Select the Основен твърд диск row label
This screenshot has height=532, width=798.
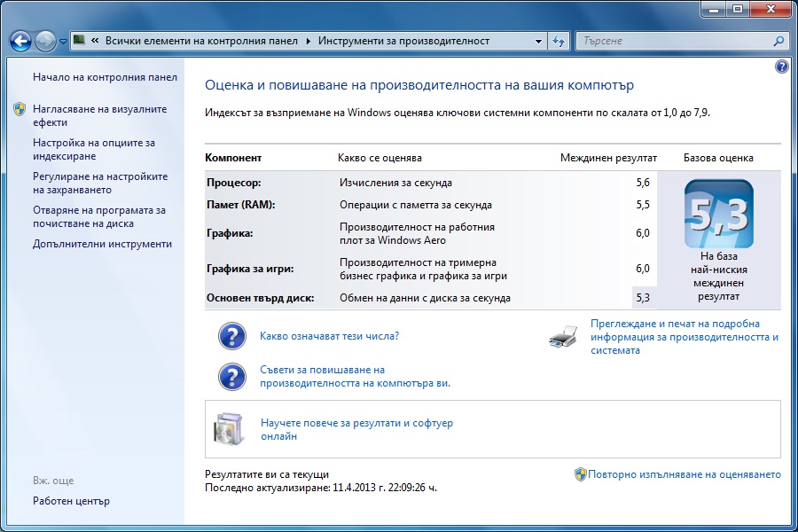pos(260,298)
